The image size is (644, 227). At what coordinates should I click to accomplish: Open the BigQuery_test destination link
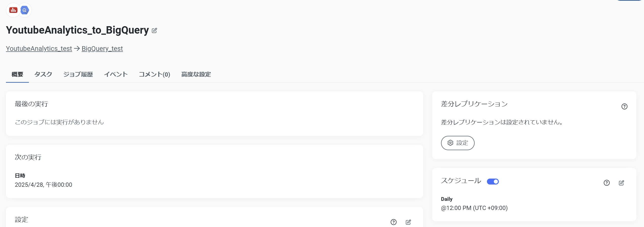click(102, 48)
